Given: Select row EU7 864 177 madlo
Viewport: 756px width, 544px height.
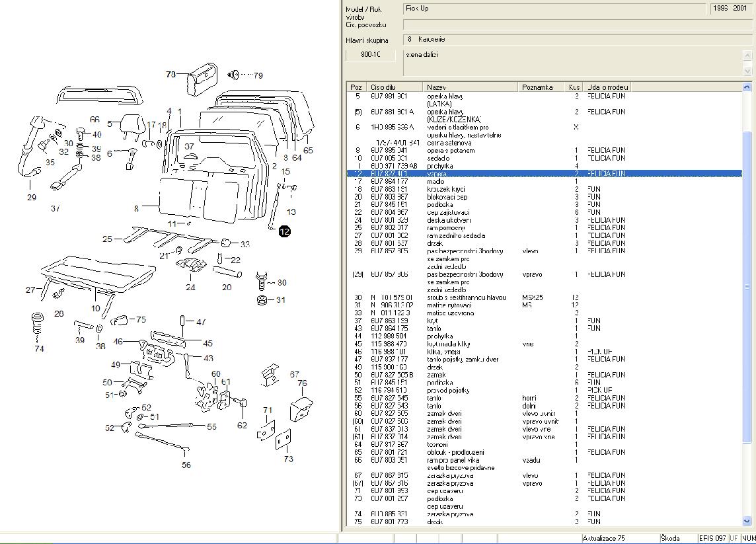Looking at the screenshot, I should point(545,181).
